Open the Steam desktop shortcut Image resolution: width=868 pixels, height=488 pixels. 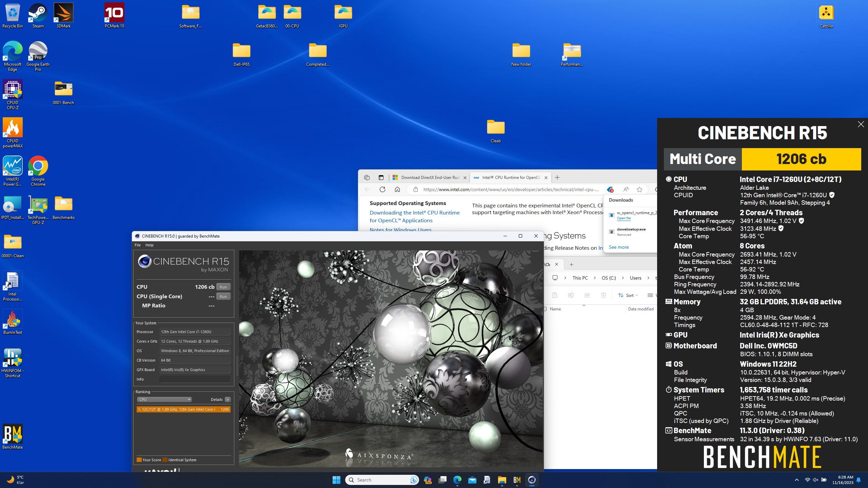coord(38,16)
